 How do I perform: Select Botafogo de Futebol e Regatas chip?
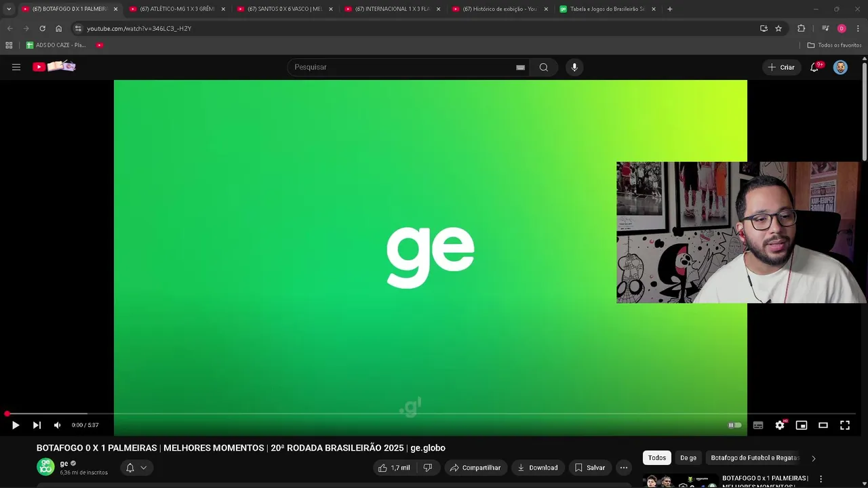tap(755, 457)
